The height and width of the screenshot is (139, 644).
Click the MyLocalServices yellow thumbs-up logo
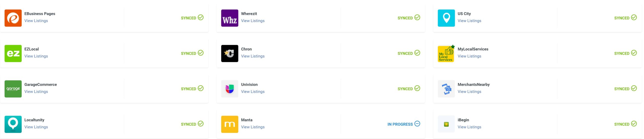click(x=446, y=53)
